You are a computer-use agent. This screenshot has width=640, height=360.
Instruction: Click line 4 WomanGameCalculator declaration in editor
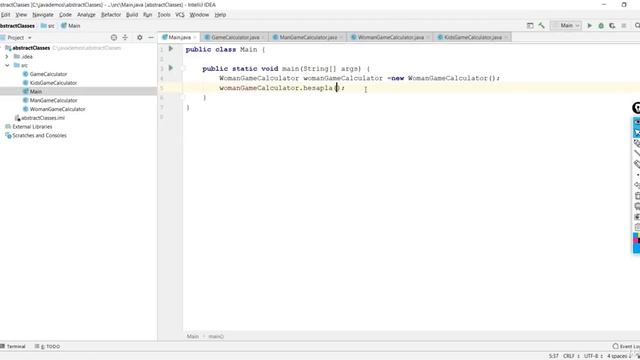point(359,78)
